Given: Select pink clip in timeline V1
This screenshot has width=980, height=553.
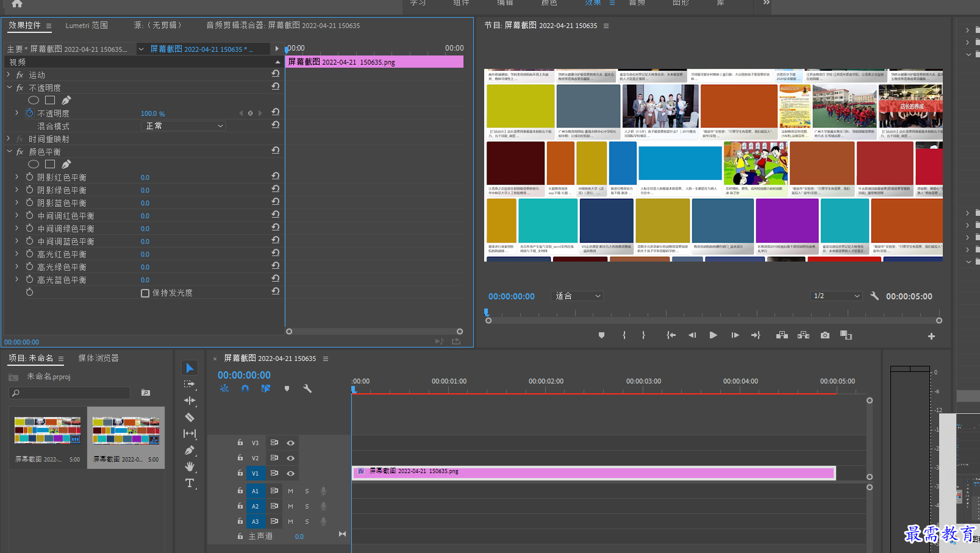Looking at the screenshot, I should click(593, 473).
